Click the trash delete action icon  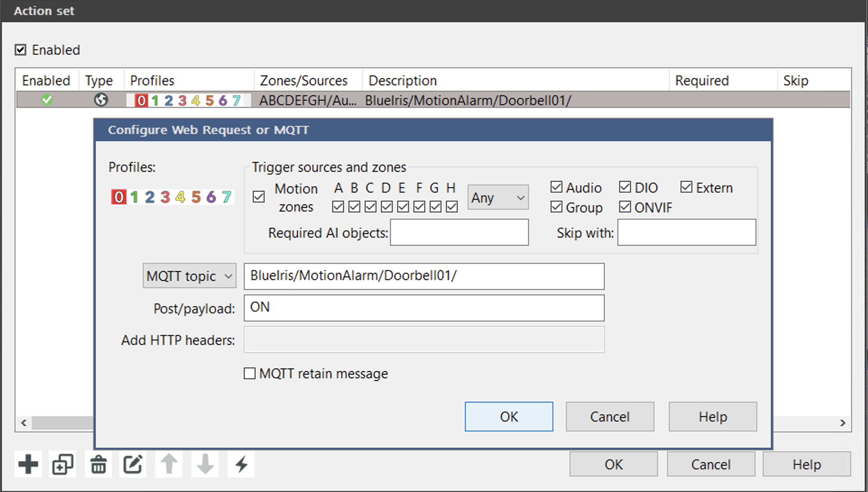[98, 464]
